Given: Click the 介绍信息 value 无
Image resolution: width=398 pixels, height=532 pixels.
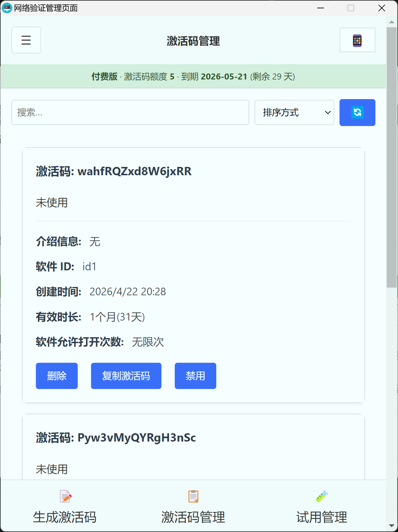Looking at the screenshot, I should 95,242.
